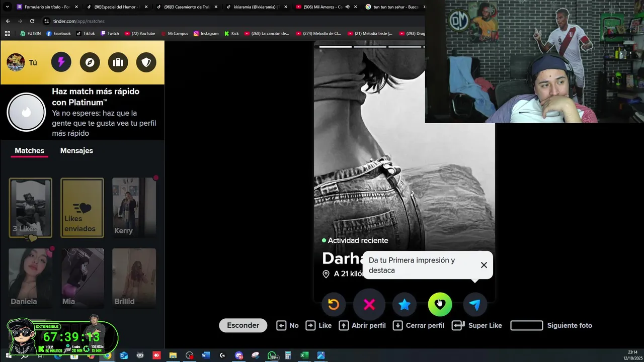Screen dimensions: 644x362
Task: Switch to the Matches tab
Action: [x=29, y=151]
